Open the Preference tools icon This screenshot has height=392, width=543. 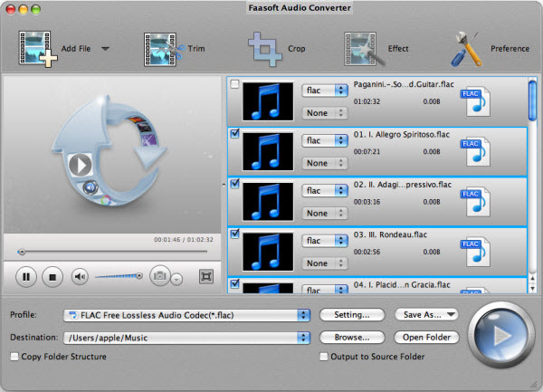[467, 49]
